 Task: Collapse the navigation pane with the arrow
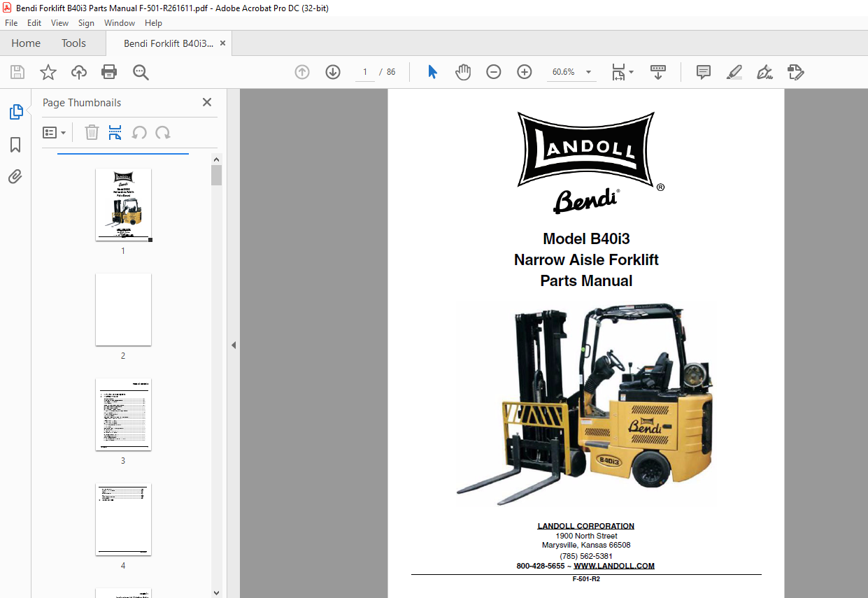(x=234, y=345)
